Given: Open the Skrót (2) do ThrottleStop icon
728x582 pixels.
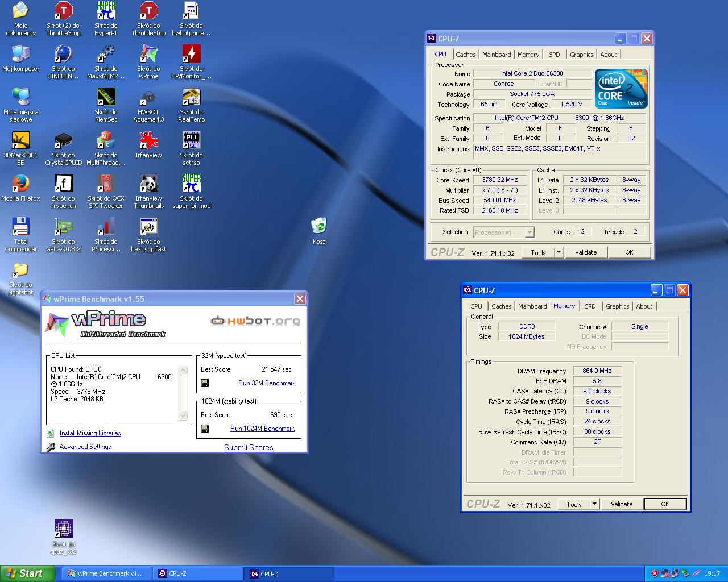Looking at the screenshot, I should coord(63,10).
